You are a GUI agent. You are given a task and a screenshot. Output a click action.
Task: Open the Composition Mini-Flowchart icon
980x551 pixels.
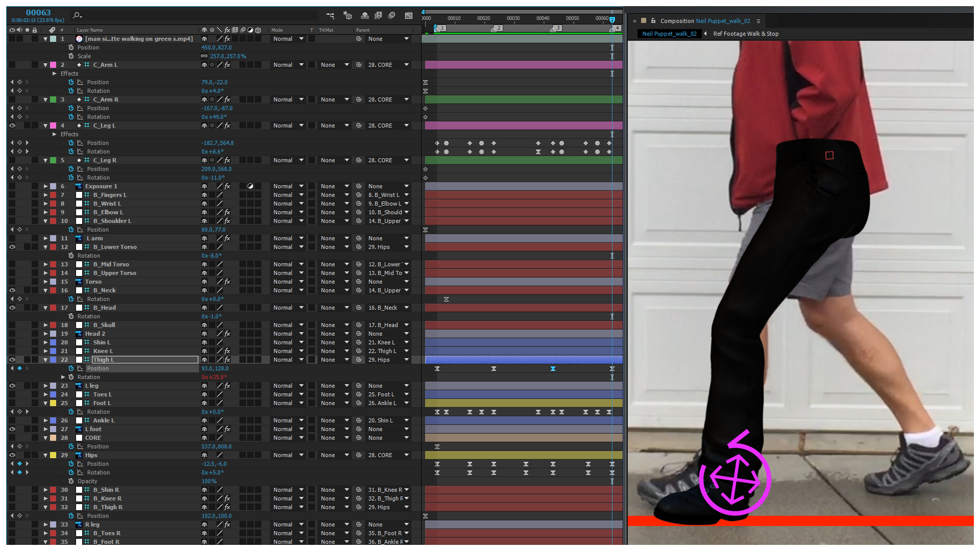pos(330,16)
